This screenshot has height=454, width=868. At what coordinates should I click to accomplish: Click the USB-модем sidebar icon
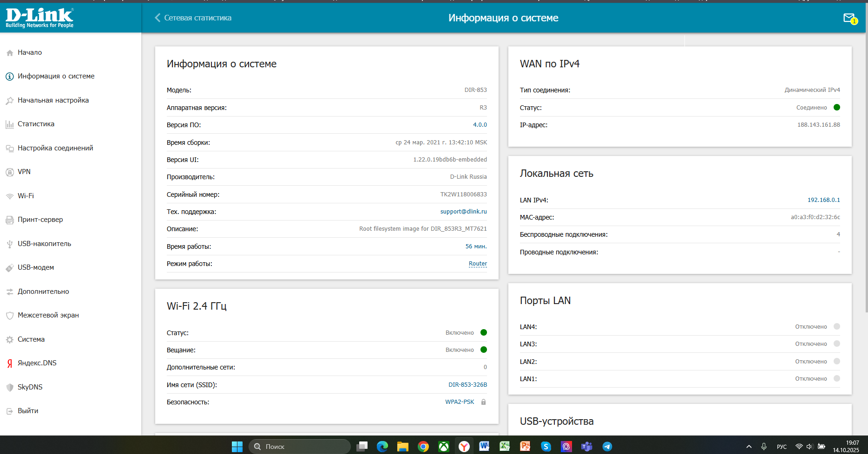[10, 268]
